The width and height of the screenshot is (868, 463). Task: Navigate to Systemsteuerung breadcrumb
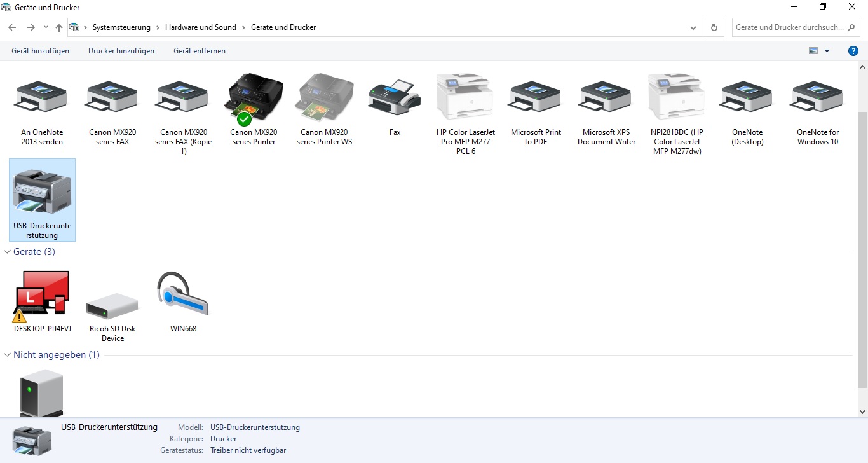point(121,27)
